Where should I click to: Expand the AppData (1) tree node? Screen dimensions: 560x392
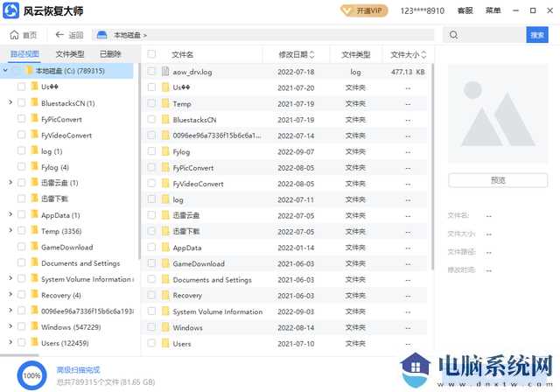pos(10,214)
